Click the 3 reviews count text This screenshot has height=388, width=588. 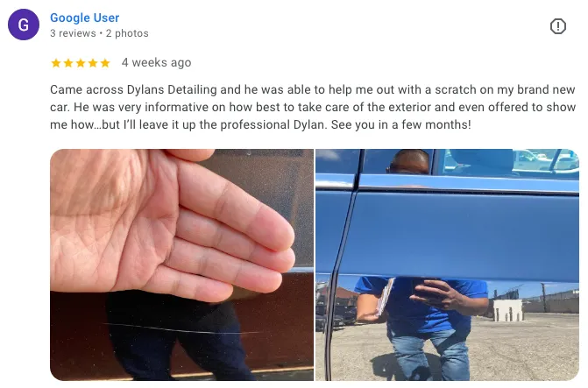[73, 33]
